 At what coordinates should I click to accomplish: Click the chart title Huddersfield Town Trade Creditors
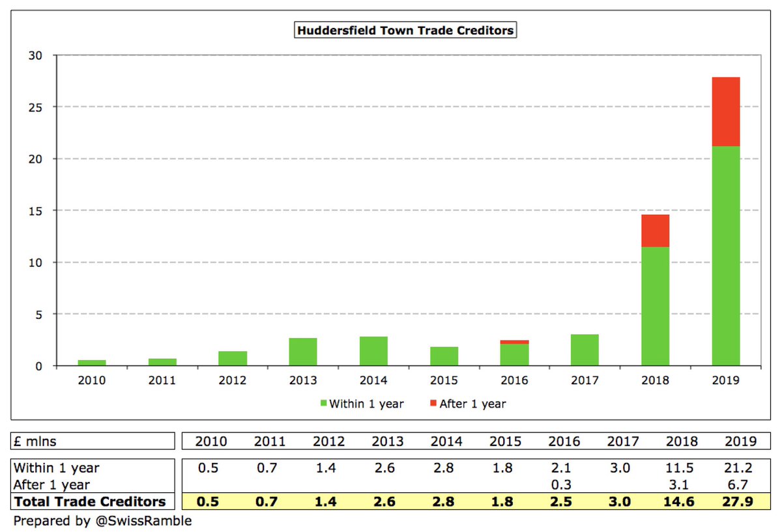405,30
